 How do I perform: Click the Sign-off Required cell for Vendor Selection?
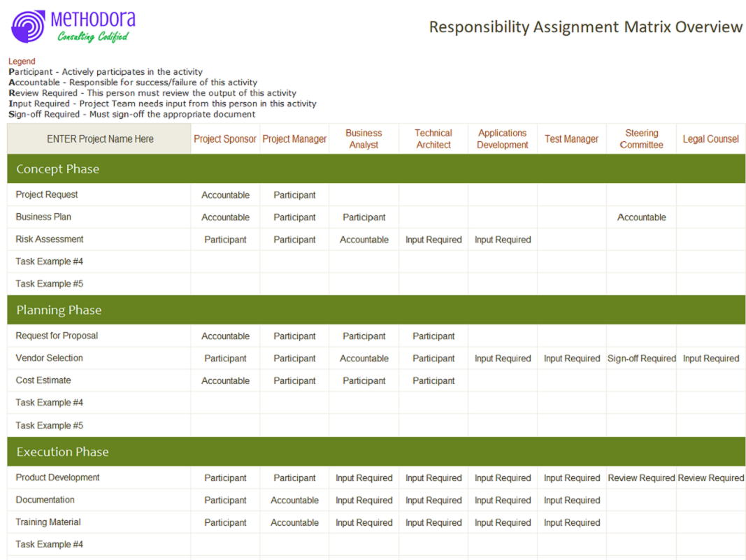click(641, 358)
